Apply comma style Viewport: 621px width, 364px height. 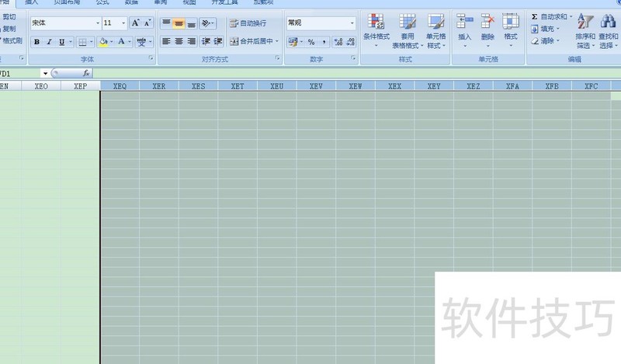coord(324,42)
